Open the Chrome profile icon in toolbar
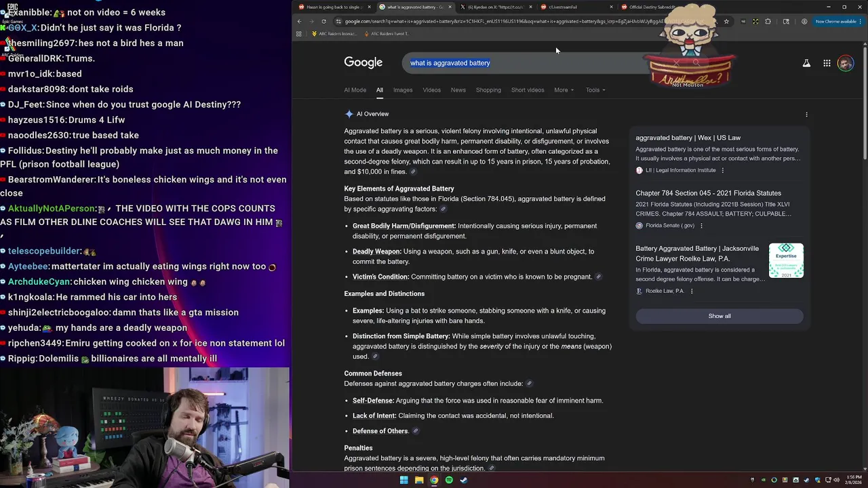The image size is (868, 488). point(804,21)
